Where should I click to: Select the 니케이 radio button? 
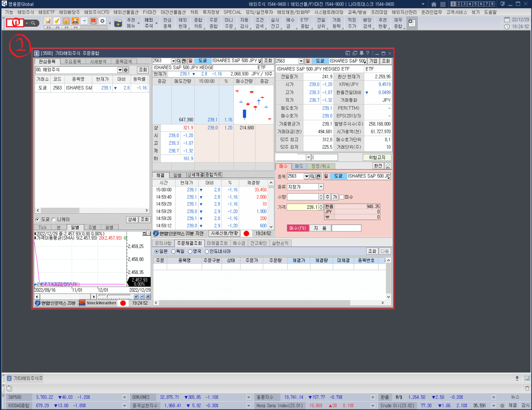(54, 220)
